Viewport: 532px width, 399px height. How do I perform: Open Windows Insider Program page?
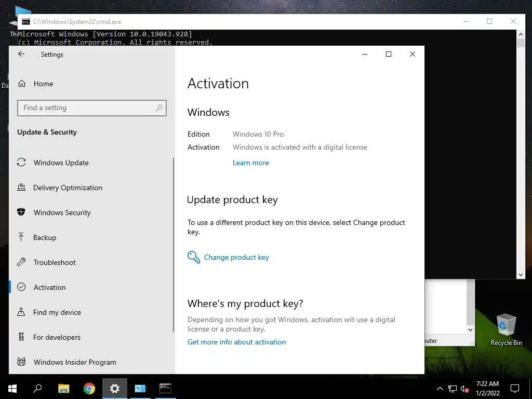tap(75, 362)
